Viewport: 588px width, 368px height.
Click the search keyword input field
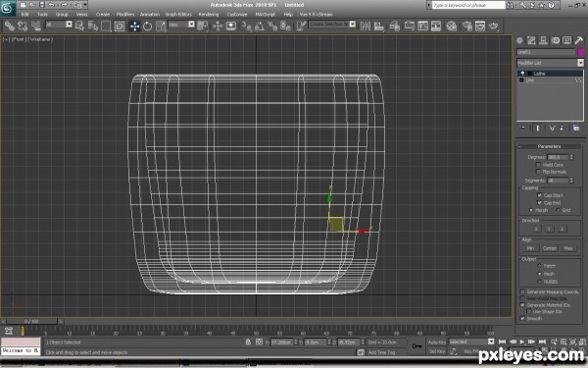click(x=468, y=5)
